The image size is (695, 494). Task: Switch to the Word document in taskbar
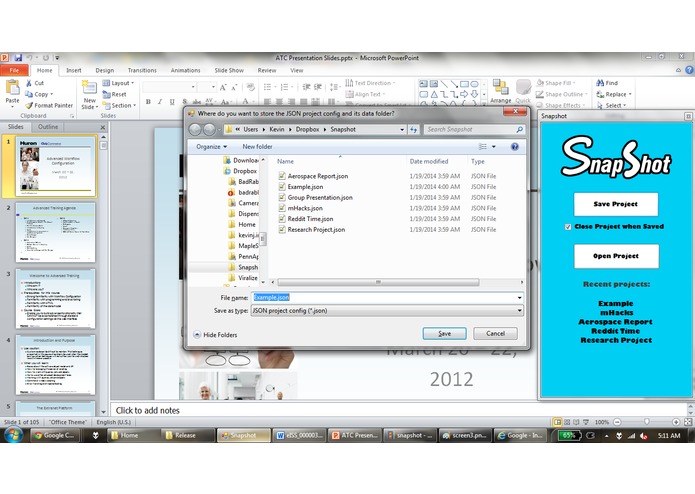299,436
